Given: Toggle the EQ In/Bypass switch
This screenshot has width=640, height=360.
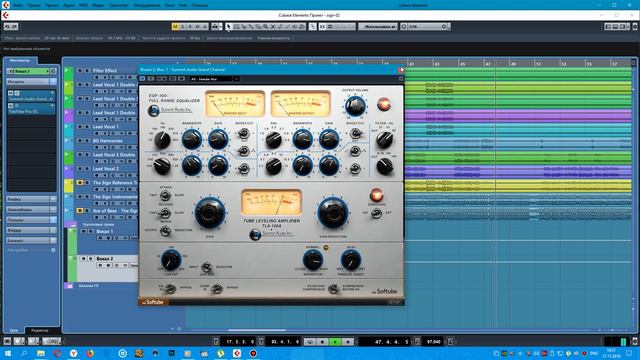Looking at the screenshot, I should point(169,288).
